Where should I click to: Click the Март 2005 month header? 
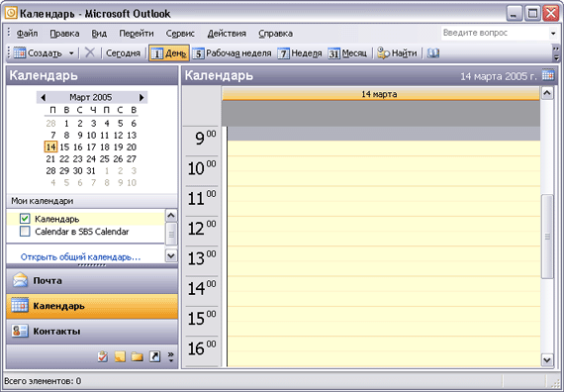tap(91, 97)
